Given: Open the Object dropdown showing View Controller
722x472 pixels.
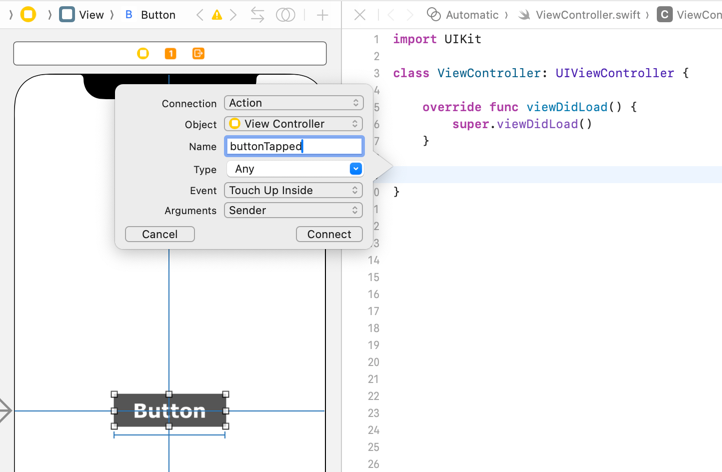Looking at the screenshot, I should 294,124.
